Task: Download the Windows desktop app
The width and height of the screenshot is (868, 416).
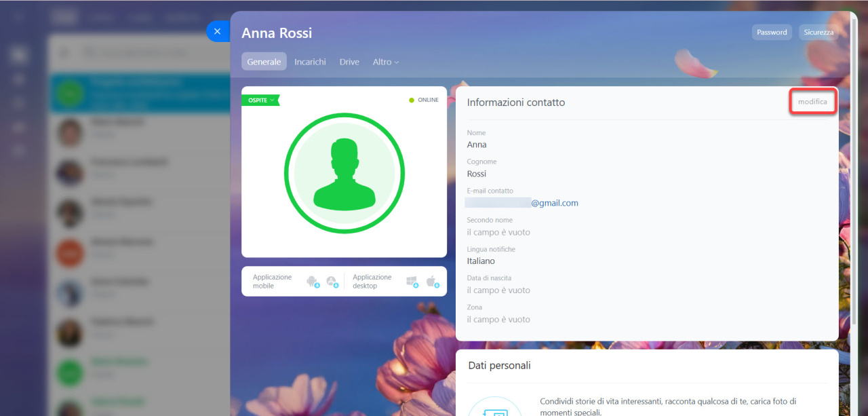Action: pyautogui.click(x=412, y=281)
